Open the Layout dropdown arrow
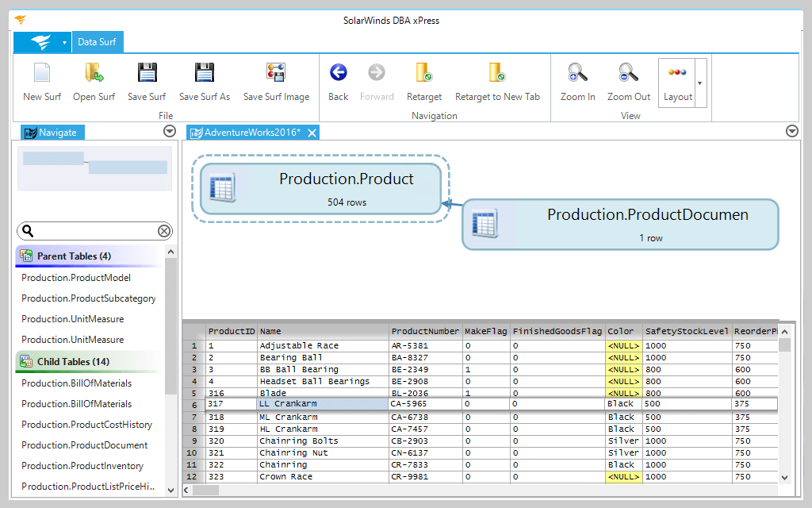 coord(699,83)
